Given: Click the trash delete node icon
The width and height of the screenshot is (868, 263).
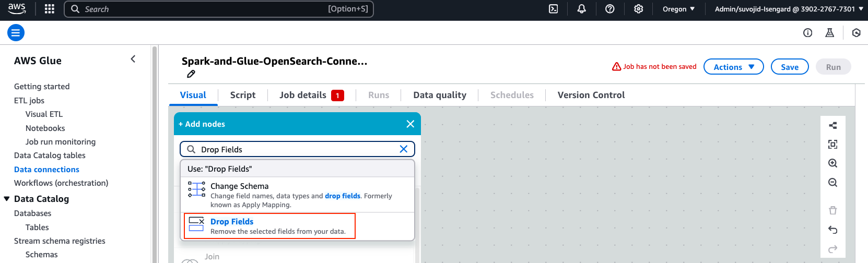Looking at the screenshot, I should [833, 210].
